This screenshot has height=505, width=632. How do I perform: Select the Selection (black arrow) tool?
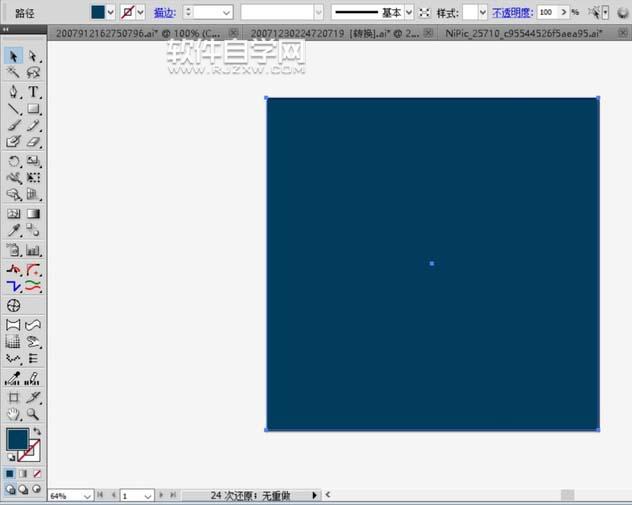coord(13,56)
